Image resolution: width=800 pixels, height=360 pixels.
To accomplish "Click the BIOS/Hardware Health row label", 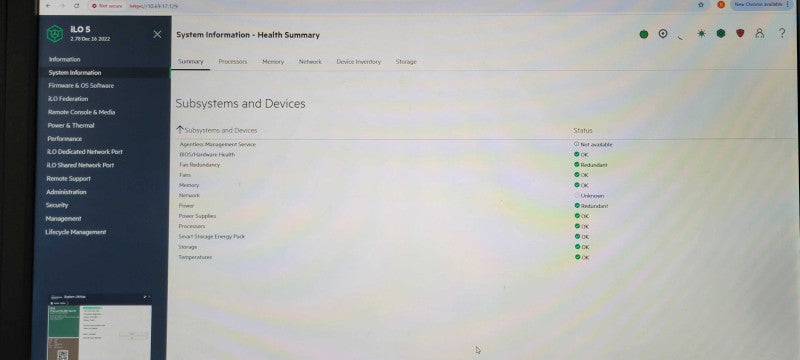I will click(x=207, y=155).
